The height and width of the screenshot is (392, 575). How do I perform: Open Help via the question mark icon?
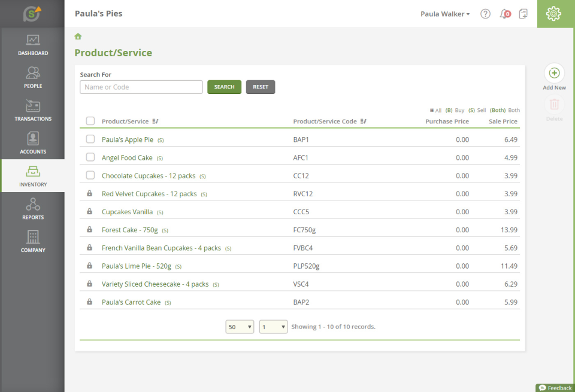coord(485,13)
